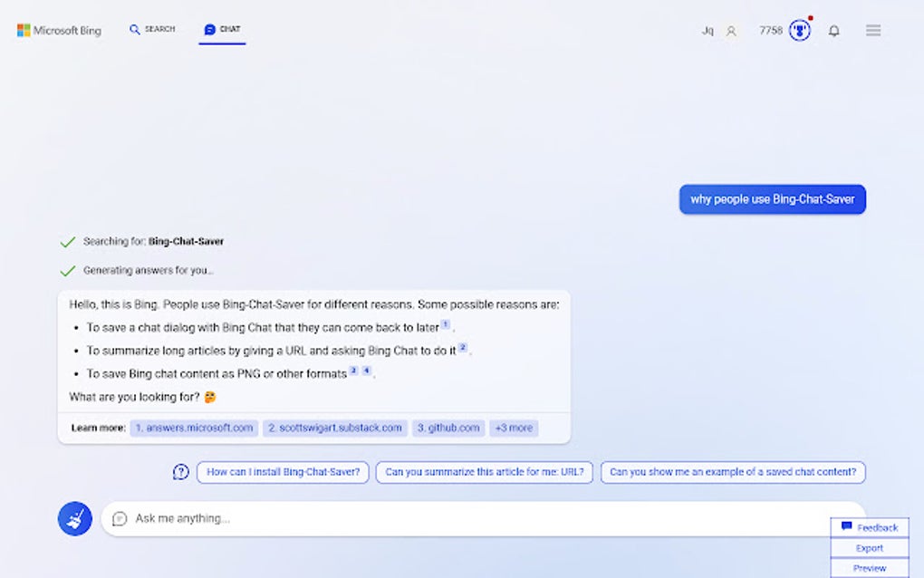Screen dimensions: 924x578
Task: Expand the +3 more sources
Action: pos(514,428)
